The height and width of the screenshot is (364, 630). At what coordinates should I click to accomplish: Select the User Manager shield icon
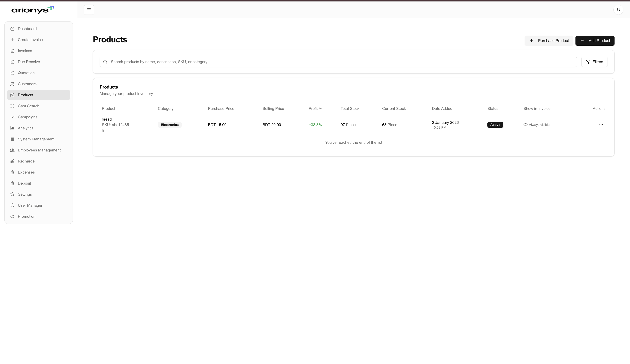(13, 205)
